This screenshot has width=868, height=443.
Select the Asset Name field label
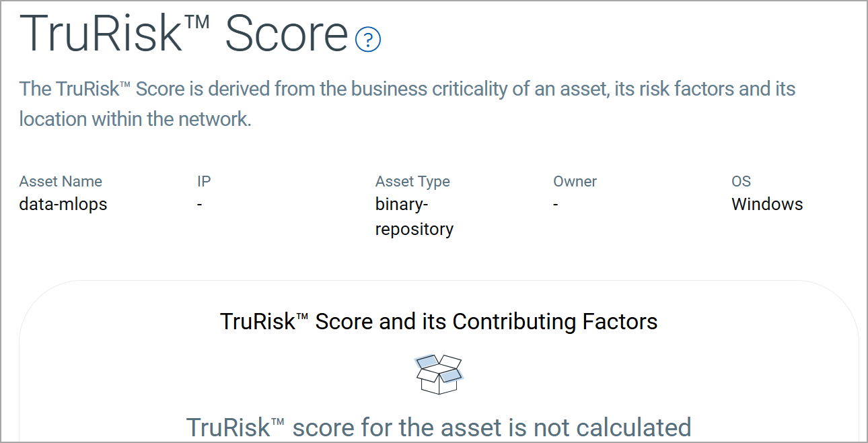click(x=61, y=181)
